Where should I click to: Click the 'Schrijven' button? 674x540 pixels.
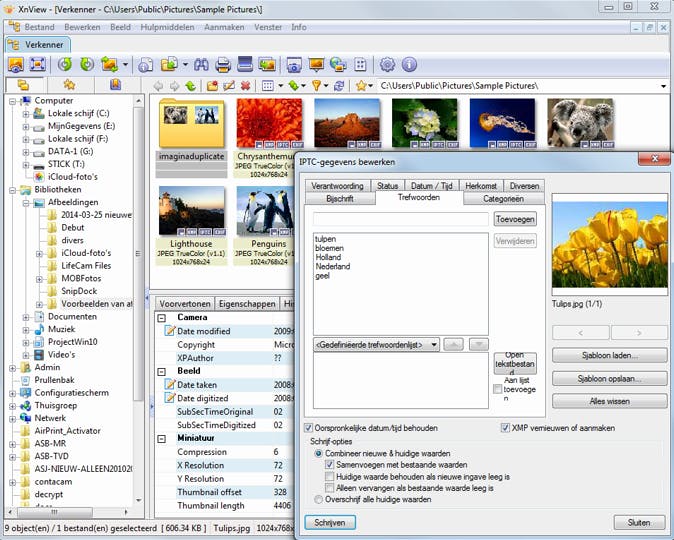coord(329,522)
